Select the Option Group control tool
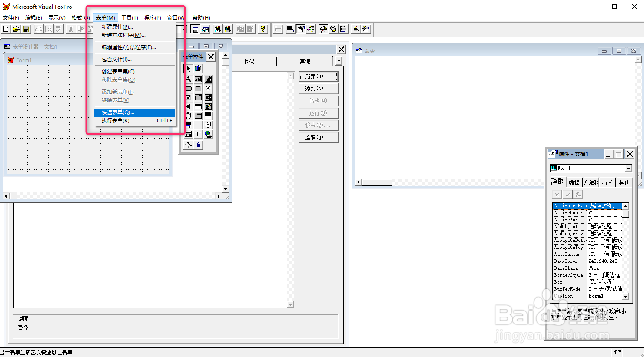This screenshot has height=357, width=644. 208,88
